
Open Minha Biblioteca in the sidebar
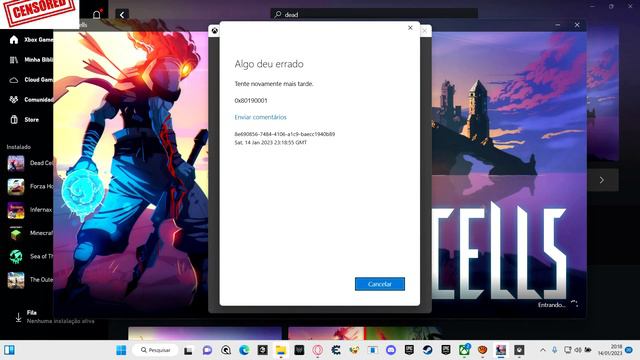[x=32, y=60]
